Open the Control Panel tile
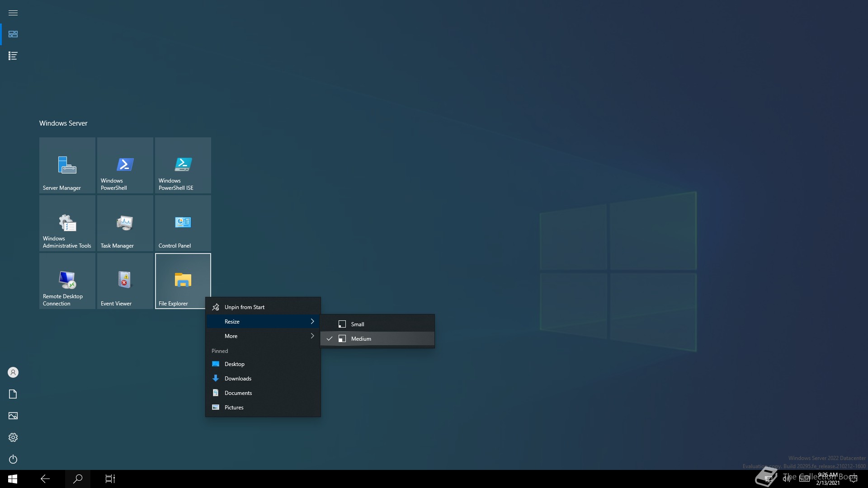Image resolution: width=868 pixels, height=488 pixels. pos(183,223)
